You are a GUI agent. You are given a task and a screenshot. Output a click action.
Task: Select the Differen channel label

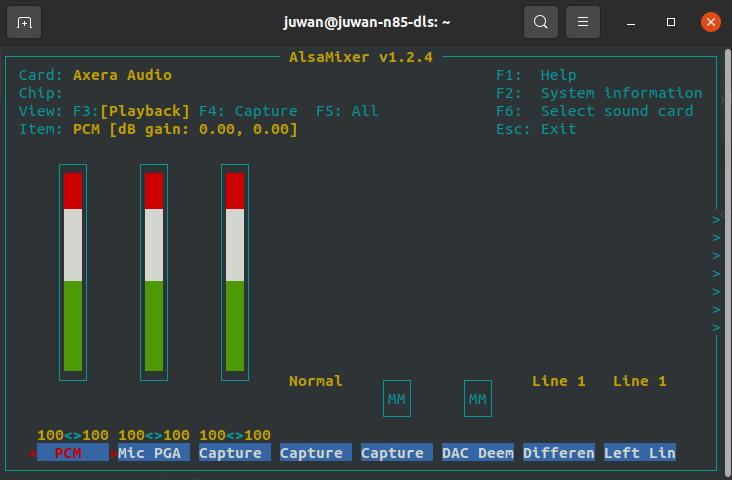(559, 452)
